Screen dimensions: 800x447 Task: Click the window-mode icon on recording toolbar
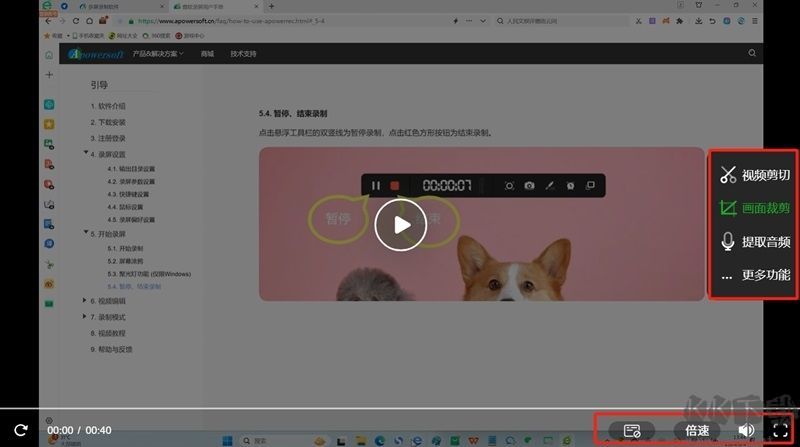tap(590, 185)
